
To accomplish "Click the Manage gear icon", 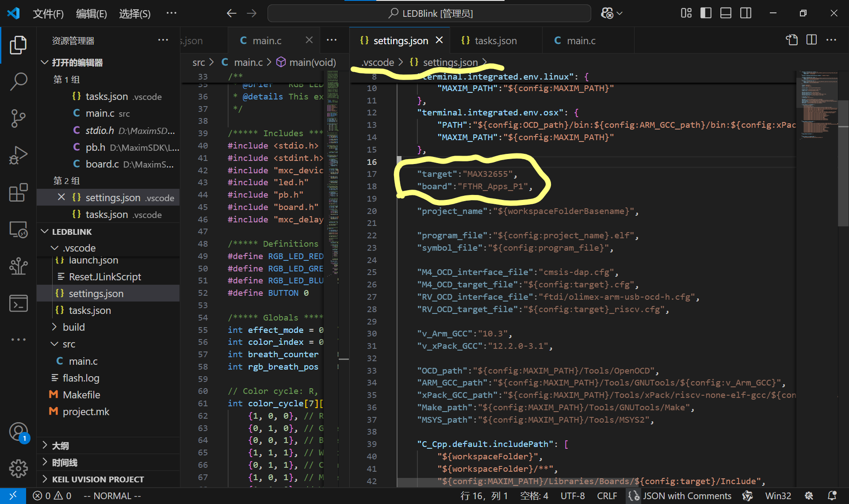I will [x=18, y=468].
